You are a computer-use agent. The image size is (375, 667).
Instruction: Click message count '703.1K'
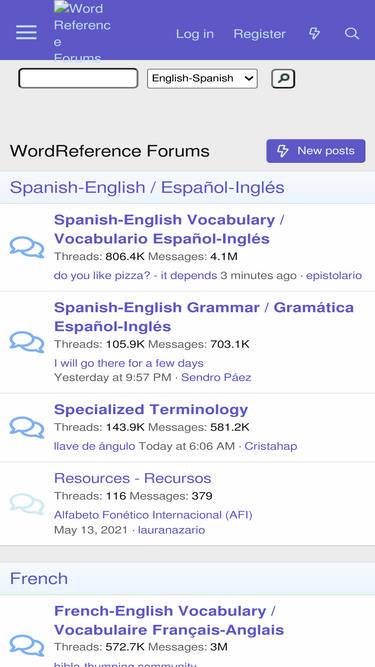click(x=230, y=344)
